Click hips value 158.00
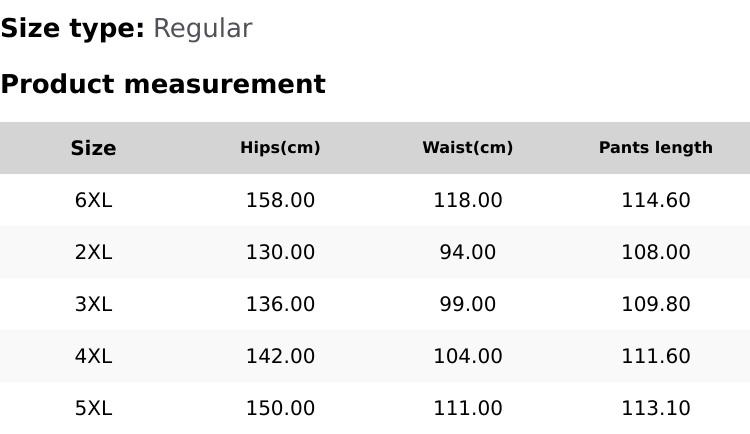The image size is (750, 434). [x=280, y=200]
